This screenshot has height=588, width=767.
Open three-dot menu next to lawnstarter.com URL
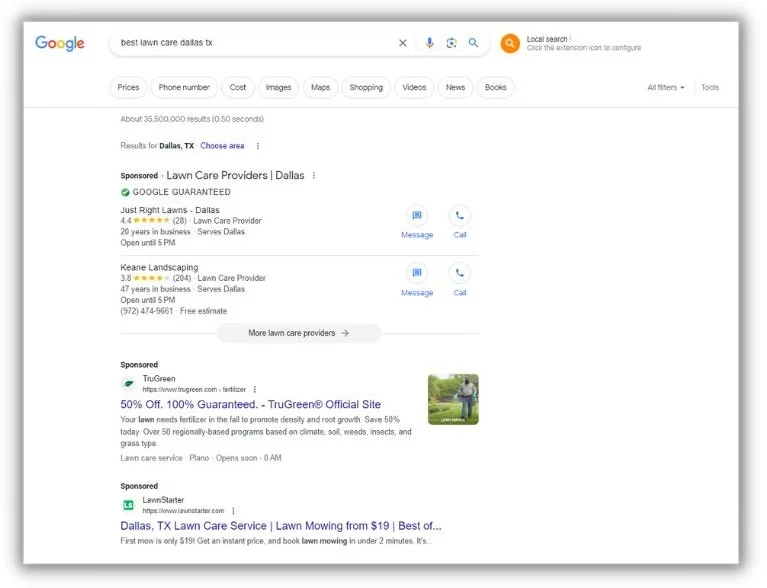[233, 511]
